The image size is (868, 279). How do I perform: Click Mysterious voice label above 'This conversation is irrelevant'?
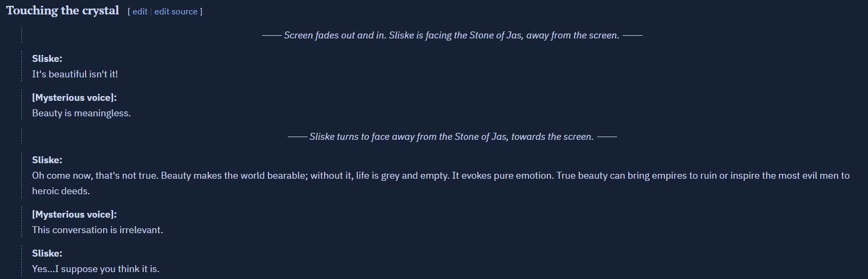(x=74, y=214)
